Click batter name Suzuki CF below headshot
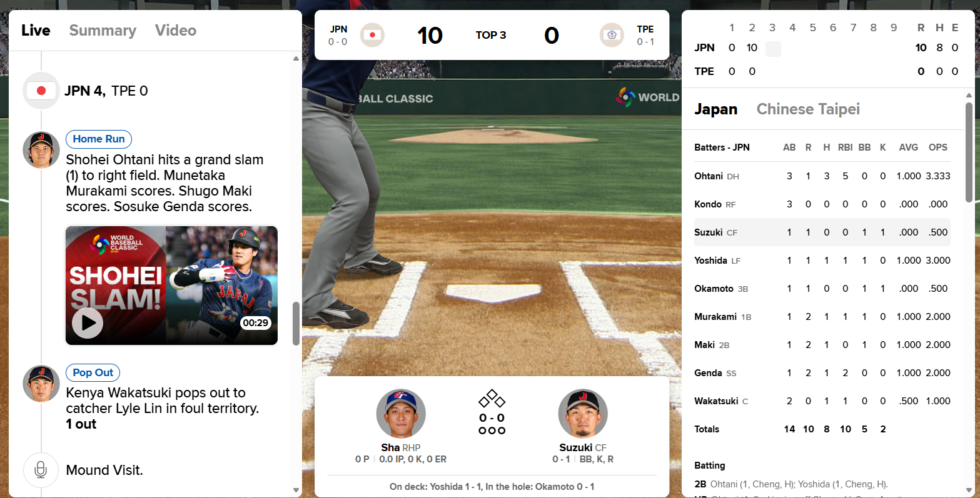This screenshot has width=980, height=498. [583, 447]
